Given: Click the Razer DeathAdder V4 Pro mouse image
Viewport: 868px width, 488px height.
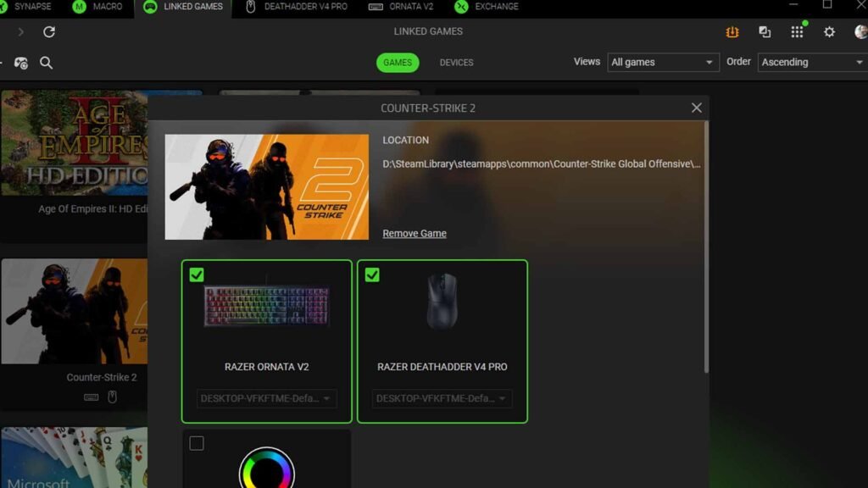Looking at the screenshot, I should [x=442, y=302].
